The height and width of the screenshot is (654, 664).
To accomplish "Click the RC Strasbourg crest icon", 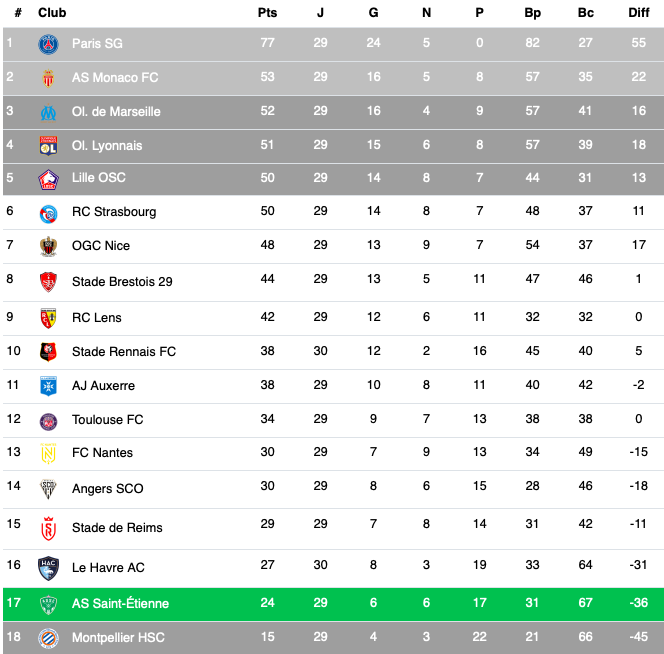I will [x=48, y=212].
